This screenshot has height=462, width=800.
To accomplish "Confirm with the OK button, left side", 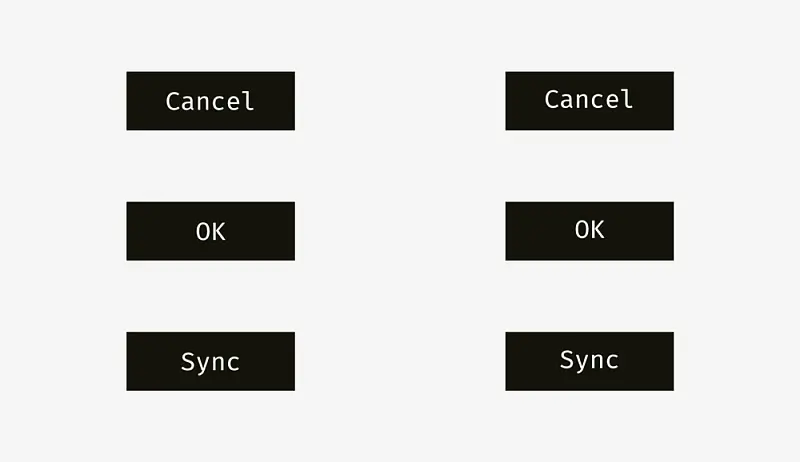I will pos(211,231).
